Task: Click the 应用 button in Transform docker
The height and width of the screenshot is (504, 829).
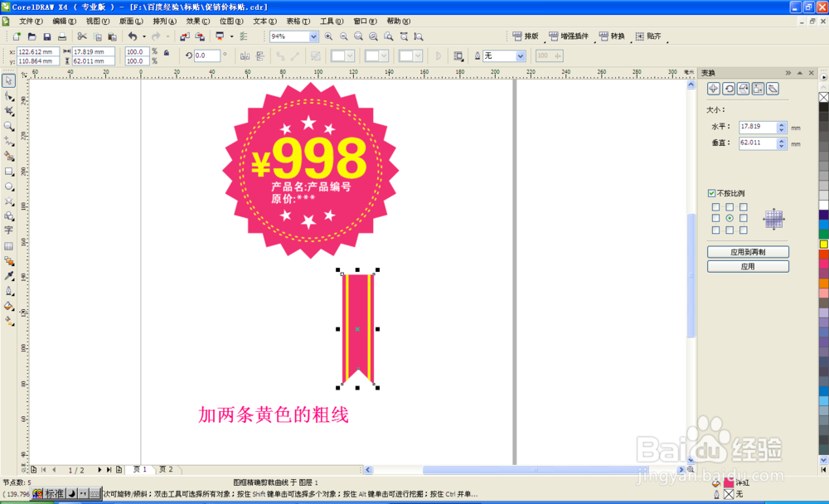Action: click(x=747, y=266)
